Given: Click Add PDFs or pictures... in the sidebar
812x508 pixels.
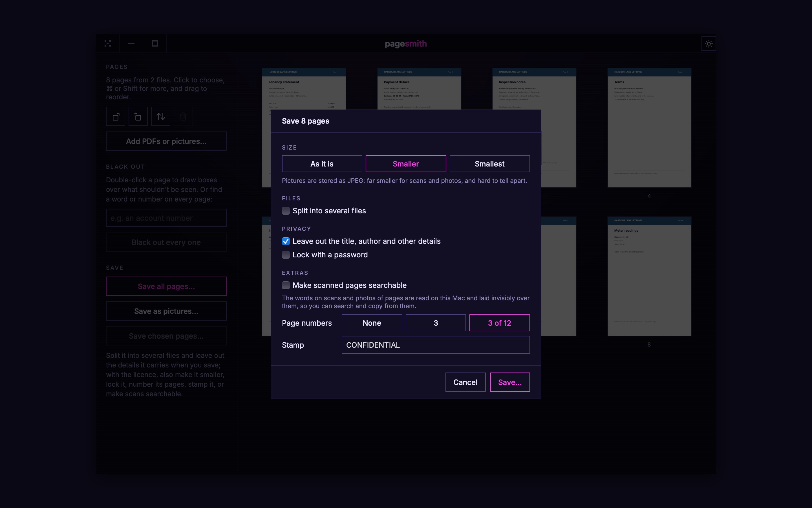Looking at the screenshot, I should [166, 141].
